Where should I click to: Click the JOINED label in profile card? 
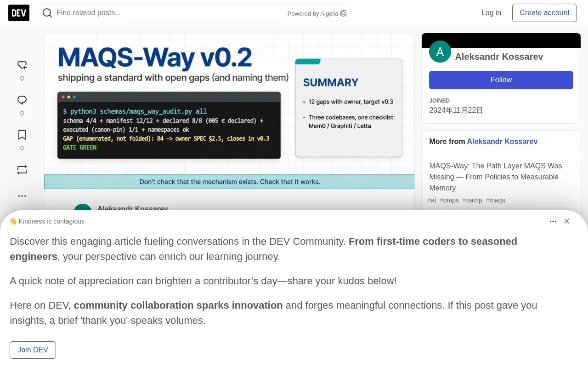(440, 101)
